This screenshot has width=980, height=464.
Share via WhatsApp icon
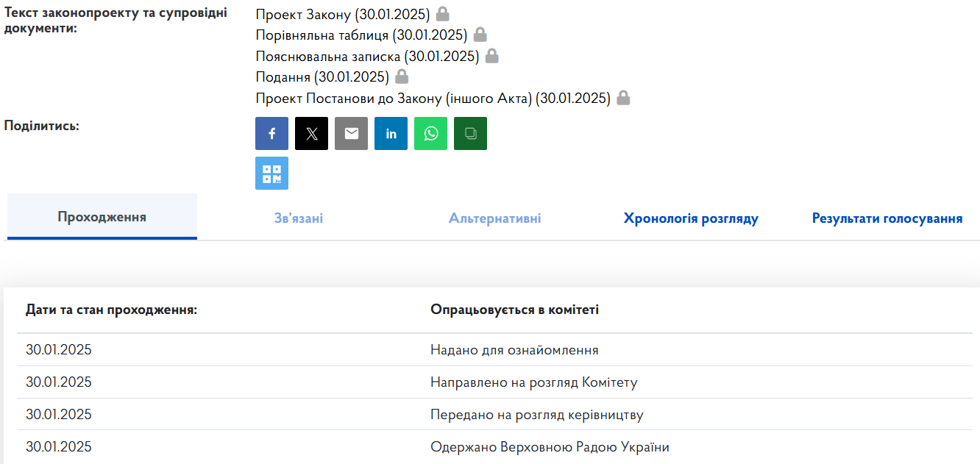pos(430,134)
